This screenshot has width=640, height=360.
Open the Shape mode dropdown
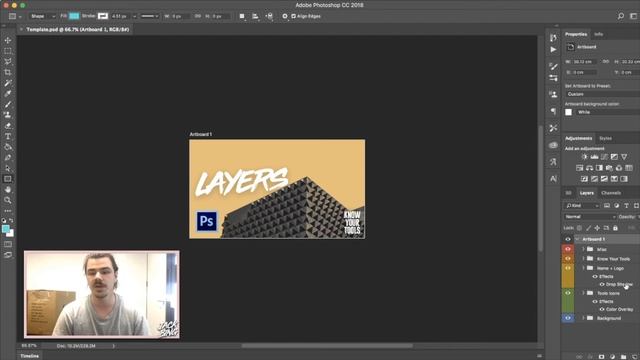(42, 16)
